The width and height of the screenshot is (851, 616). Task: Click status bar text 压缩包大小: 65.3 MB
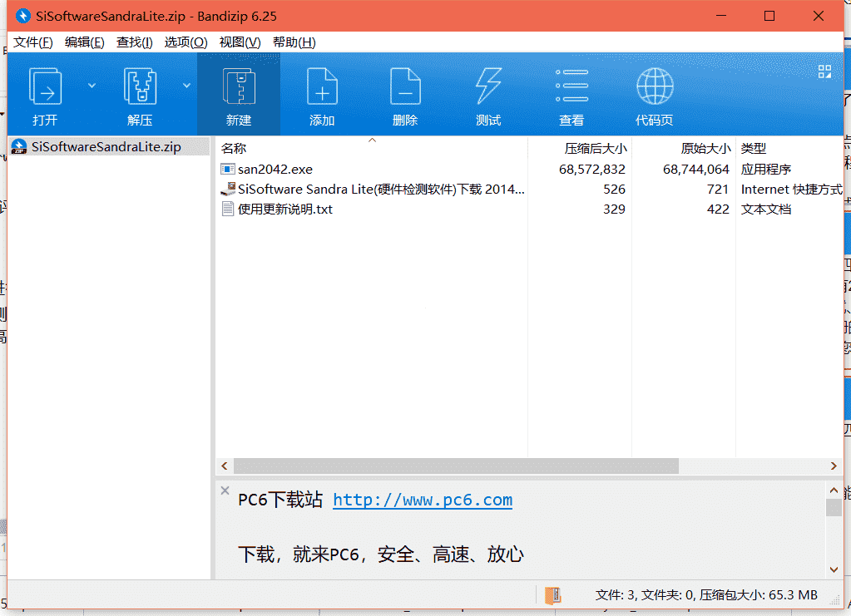tap(758, 595)
